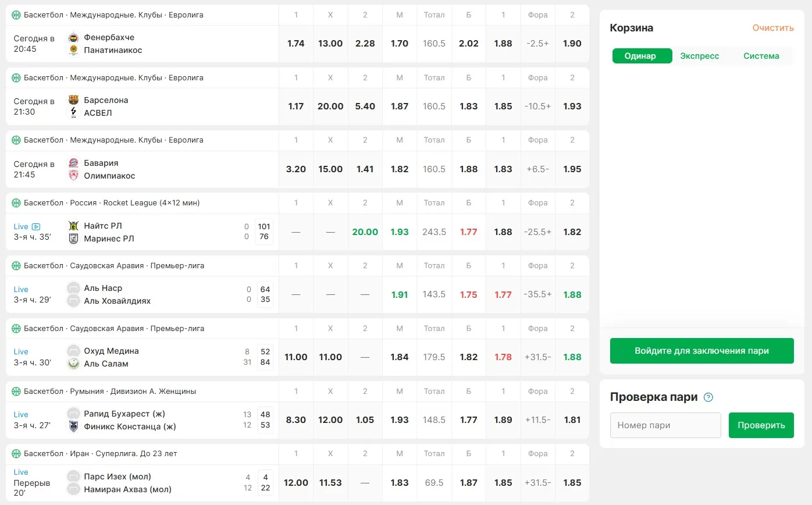Click the help icon beside Проверка пари
This screenshot has width=812, height=505.
[708, 398]
